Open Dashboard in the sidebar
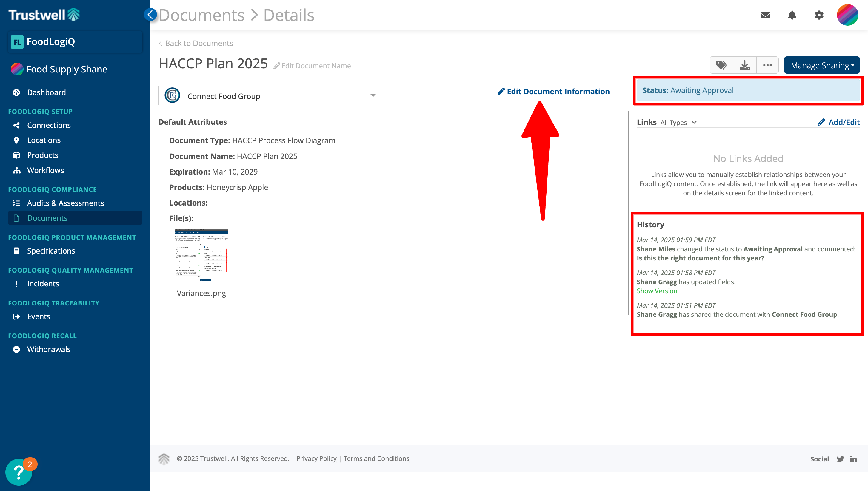Image resolution: width=868 pixels, height=491 pixels. [46, 92]
